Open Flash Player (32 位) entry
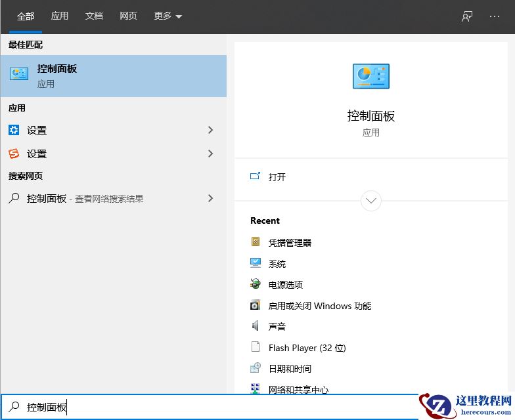Screen dimensions: 515x420 tap(307, 348)
